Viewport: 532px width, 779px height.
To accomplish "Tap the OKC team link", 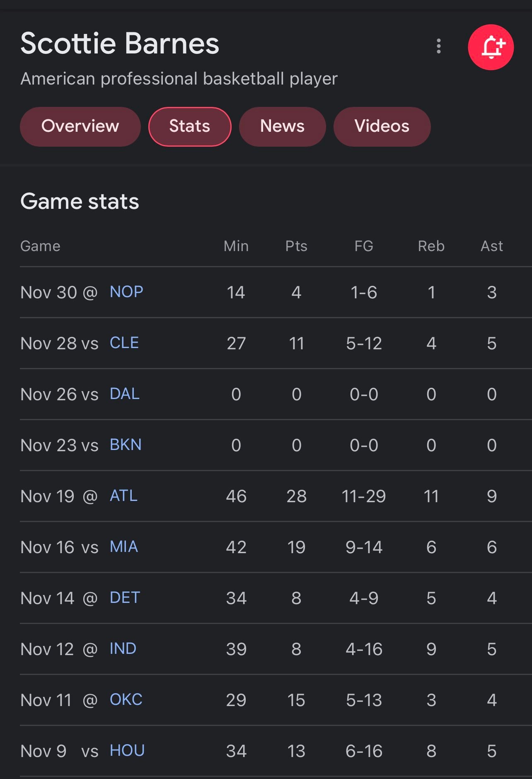I will [x=126, y=700].
